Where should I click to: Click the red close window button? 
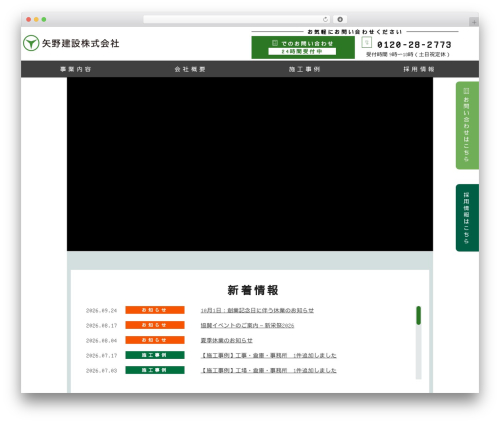pos(29,19)
